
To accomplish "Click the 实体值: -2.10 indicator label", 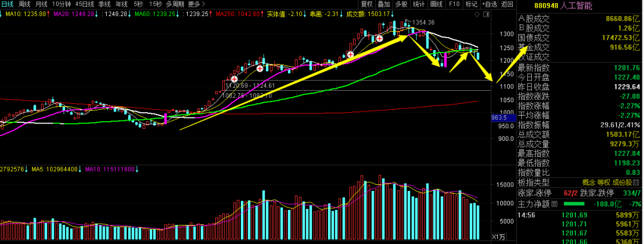I will 287,14.
